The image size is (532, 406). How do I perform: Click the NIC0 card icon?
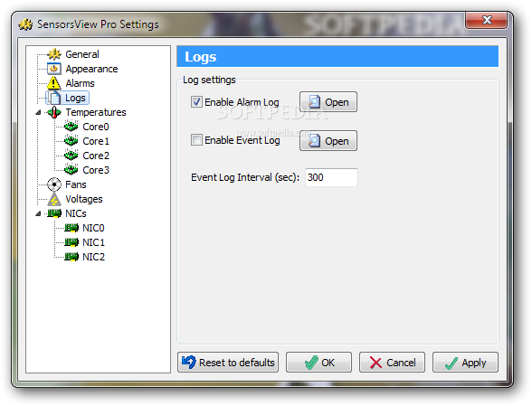coord(71,228)
